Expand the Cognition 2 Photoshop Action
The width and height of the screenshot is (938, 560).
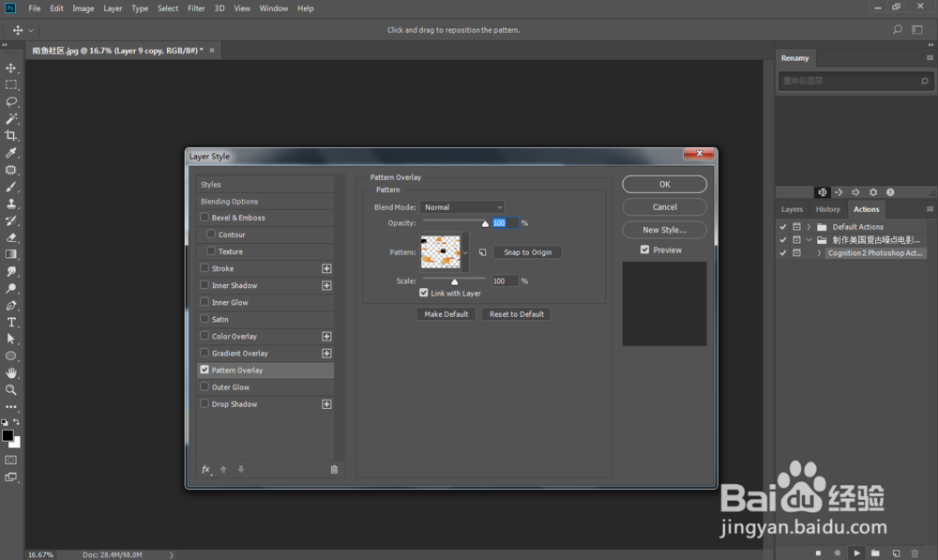(x=819, y=253)
